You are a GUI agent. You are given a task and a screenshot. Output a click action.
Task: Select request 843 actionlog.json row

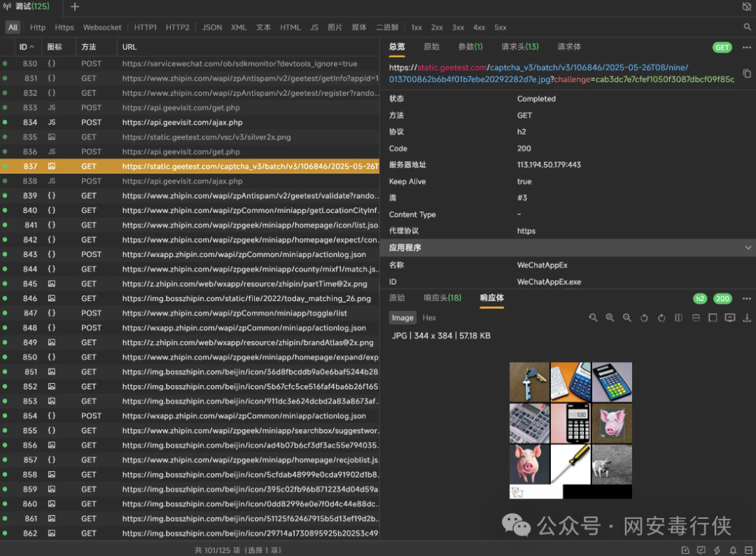click(190, 255)
